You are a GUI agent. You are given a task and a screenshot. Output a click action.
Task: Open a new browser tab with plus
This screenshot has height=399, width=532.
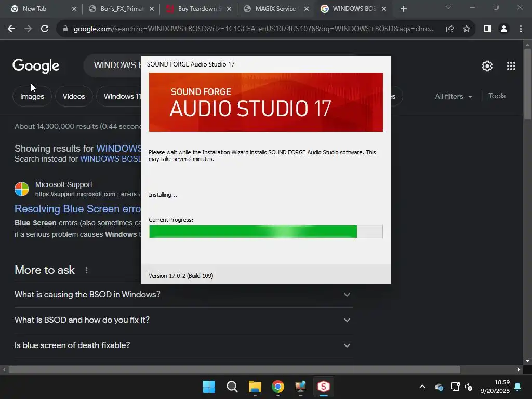point(403,9)
